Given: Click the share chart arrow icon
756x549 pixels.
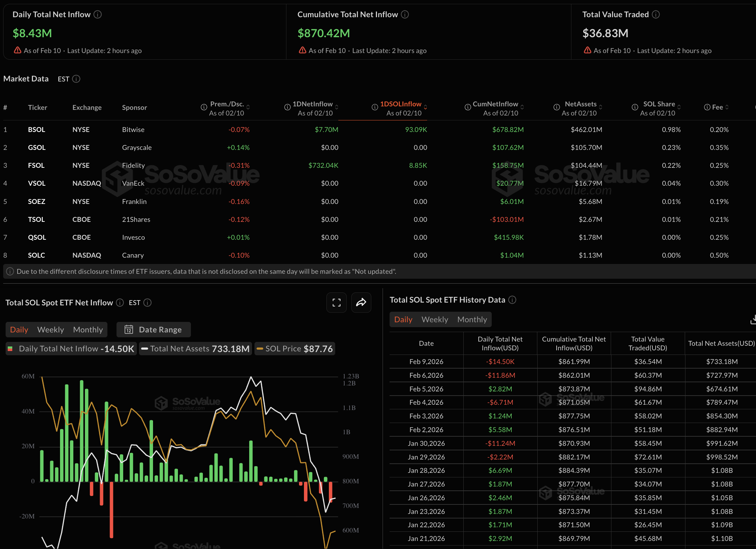Looking at the screenshot, I should (361, 303).
